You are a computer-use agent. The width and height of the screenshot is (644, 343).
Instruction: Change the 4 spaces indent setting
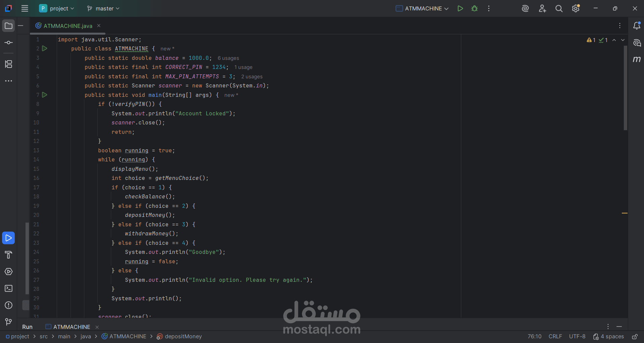click(x=608, y=336)
